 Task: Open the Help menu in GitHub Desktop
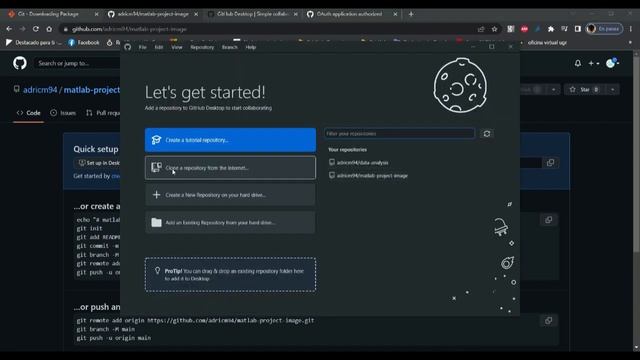(x=251, y=47)
